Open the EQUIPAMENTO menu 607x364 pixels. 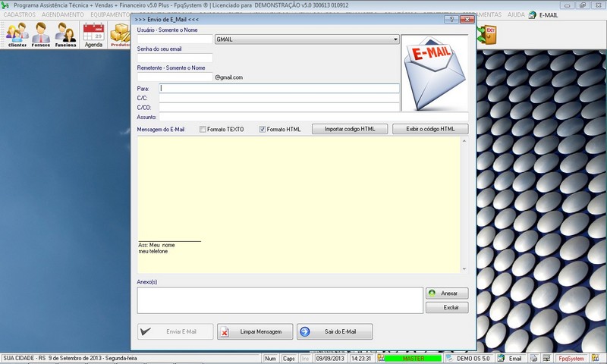point(110,14)
